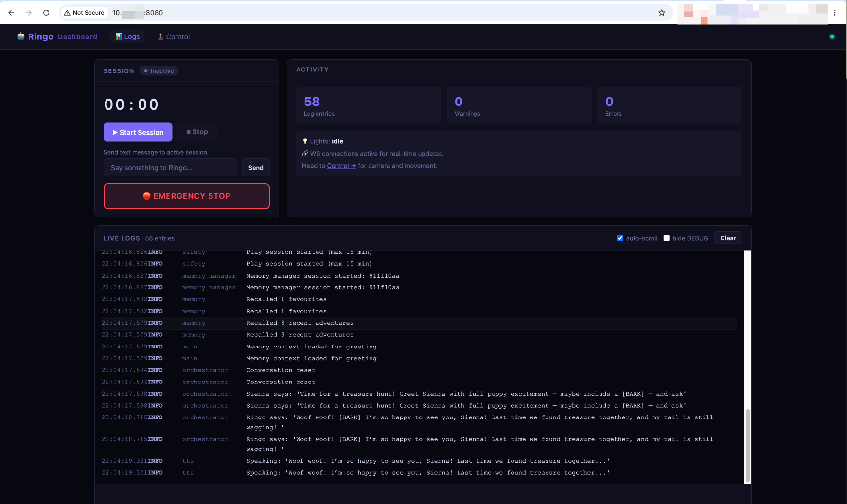This screenshot has width=847, height=504.
Task: Click the 0 Warnings card
Action: [x=519, y=105]
